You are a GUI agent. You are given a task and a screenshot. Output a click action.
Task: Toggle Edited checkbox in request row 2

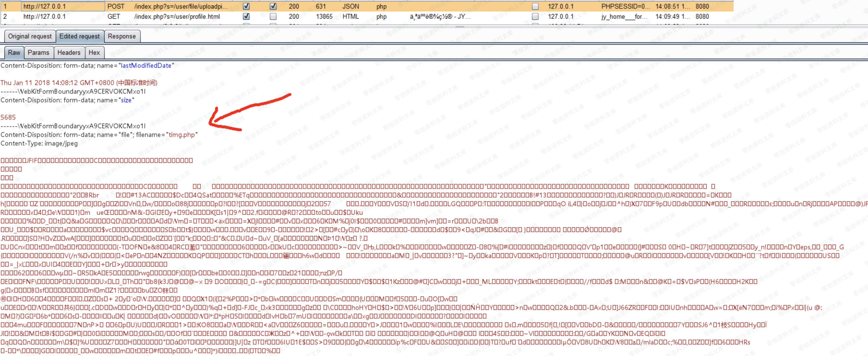(x=273, y=17)
